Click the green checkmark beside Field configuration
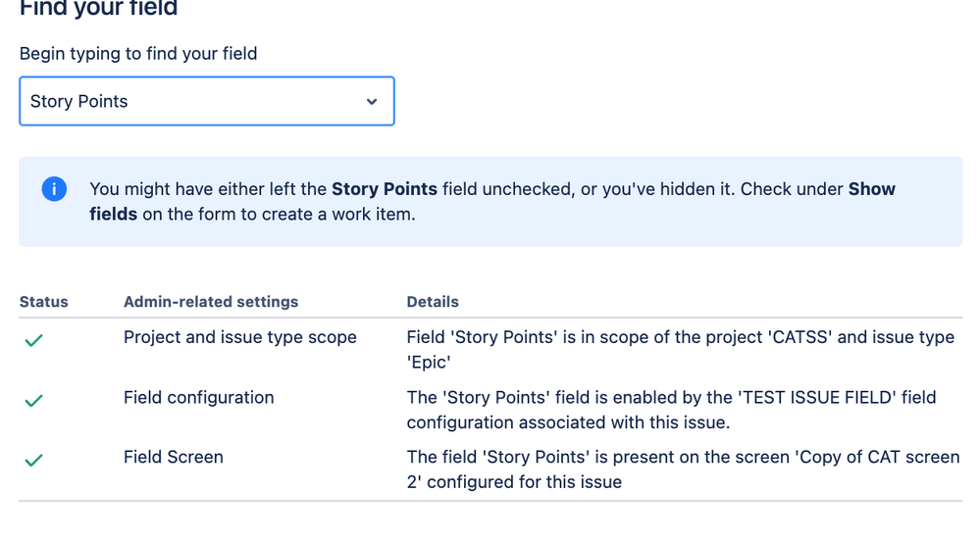 point(33,401)
